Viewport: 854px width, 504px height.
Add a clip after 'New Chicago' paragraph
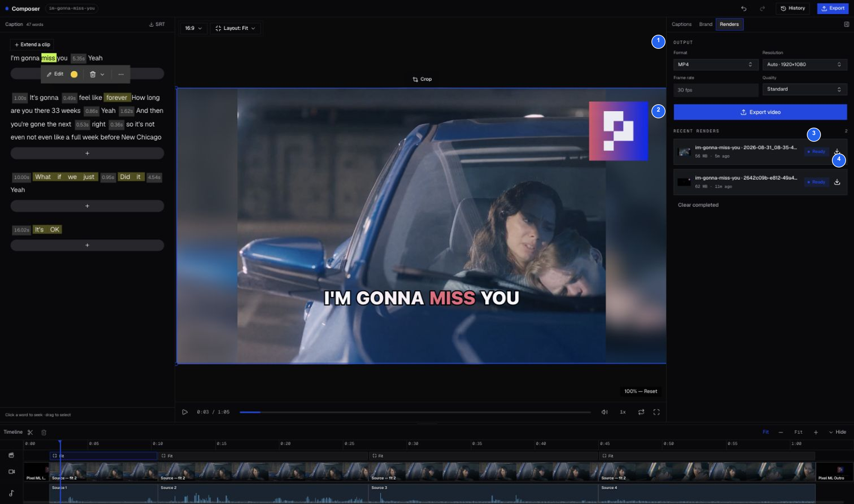(87, 153)
